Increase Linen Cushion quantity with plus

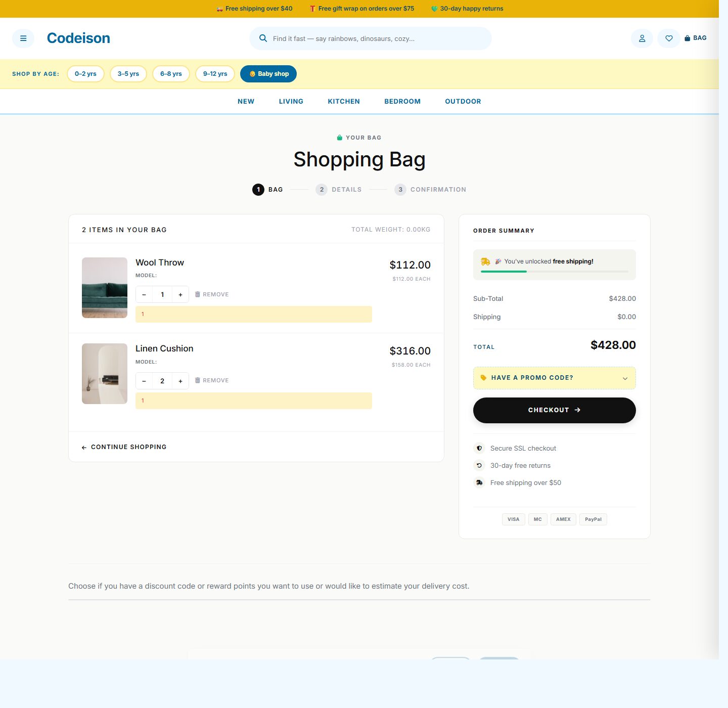pos(180,381)
